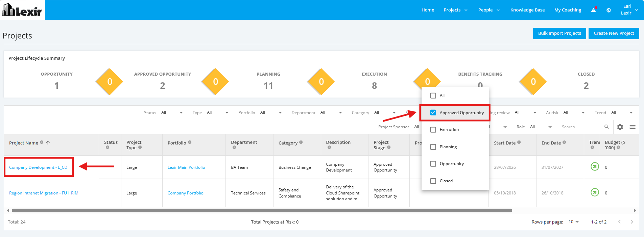Click the Closed lifecycle count
Screen dimensions: 644x237
(x=586, y=85)
